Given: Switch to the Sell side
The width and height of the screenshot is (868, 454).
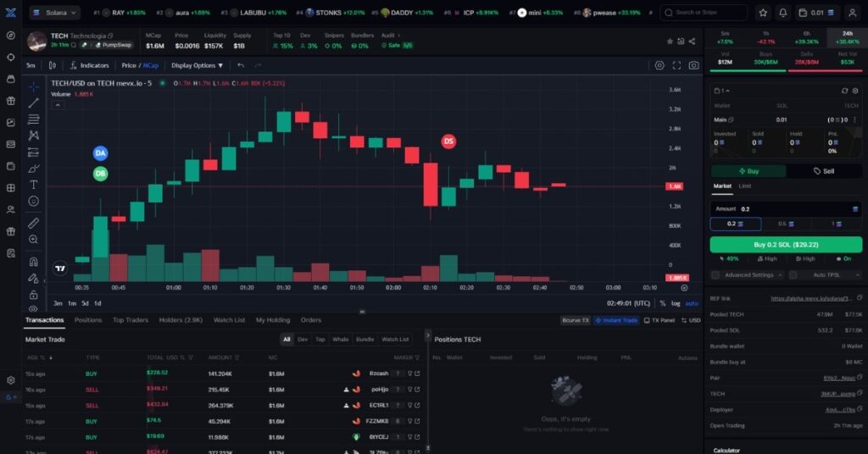Looking at the screenshot, I should [824, 171].
